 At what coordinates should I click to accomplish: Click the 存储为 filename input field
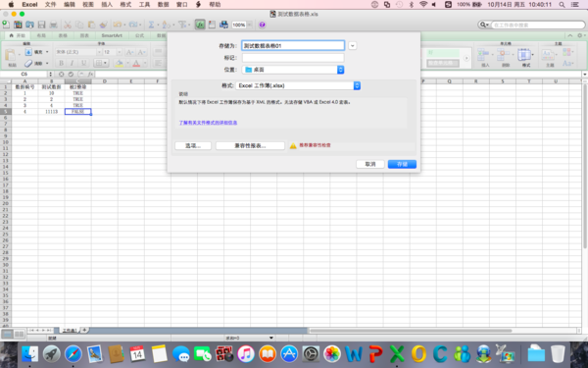[x=293, y=46]
